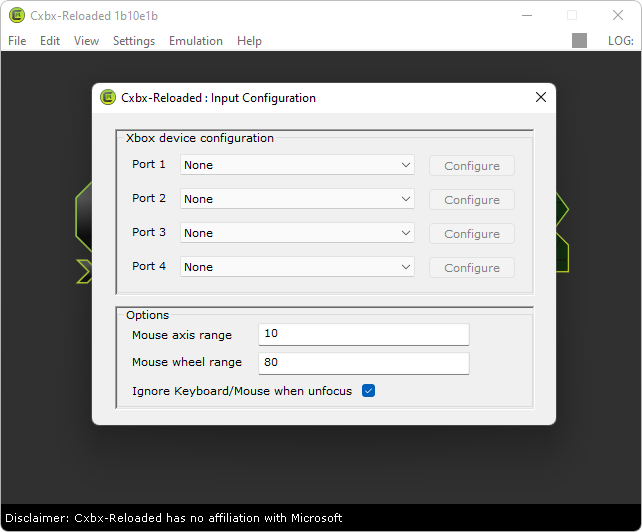Expand the Port 3 device dropdown
Image resolution: width=642 pixels, height=532 pixels.
[x=297, y=233]
